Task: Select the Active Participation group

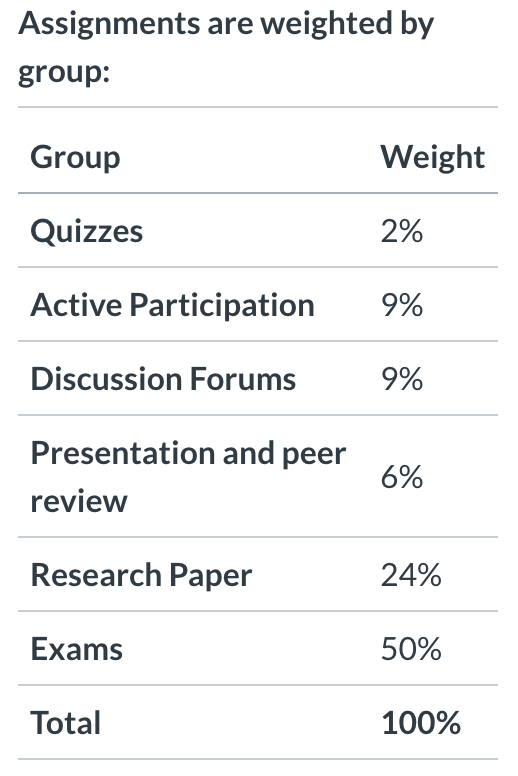Action: pyautogui.click(x=173, y=305)
